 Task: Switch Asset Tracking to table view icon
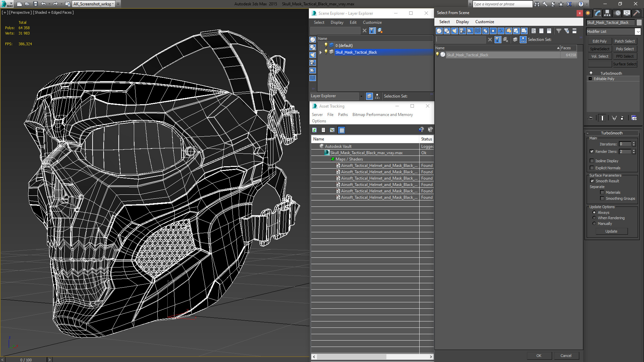click(x=341, y=130)
